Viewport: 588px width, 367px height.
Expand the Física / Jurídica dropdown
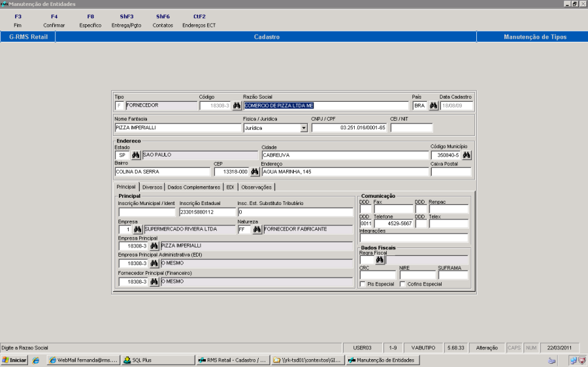coord(304,129)
